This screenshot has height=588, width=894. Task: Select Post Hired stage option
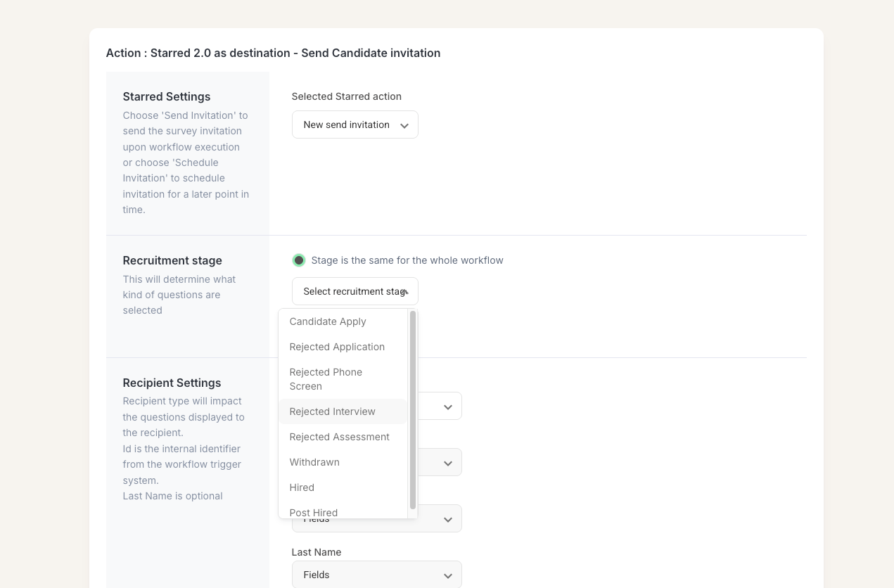[x=343, y=511]
